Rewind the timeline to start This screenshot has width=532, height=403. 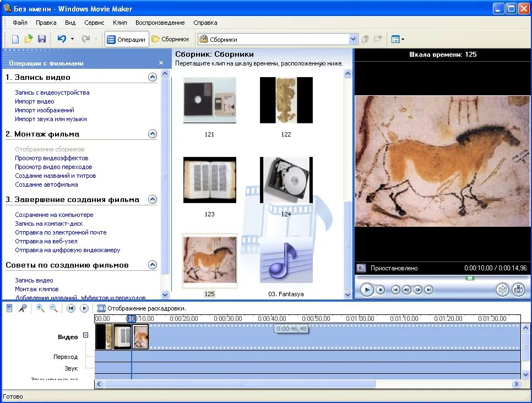pos(71,308)
